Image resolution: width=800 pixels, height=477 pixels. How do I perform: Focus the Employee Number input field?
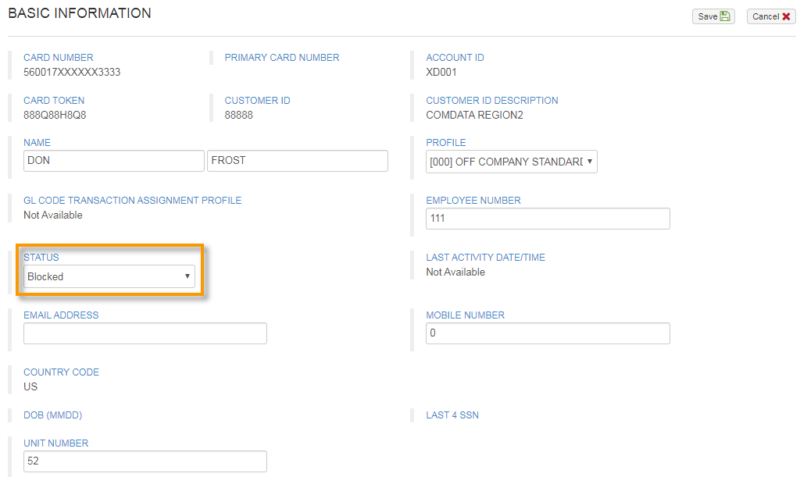click(x=547, y=219)
